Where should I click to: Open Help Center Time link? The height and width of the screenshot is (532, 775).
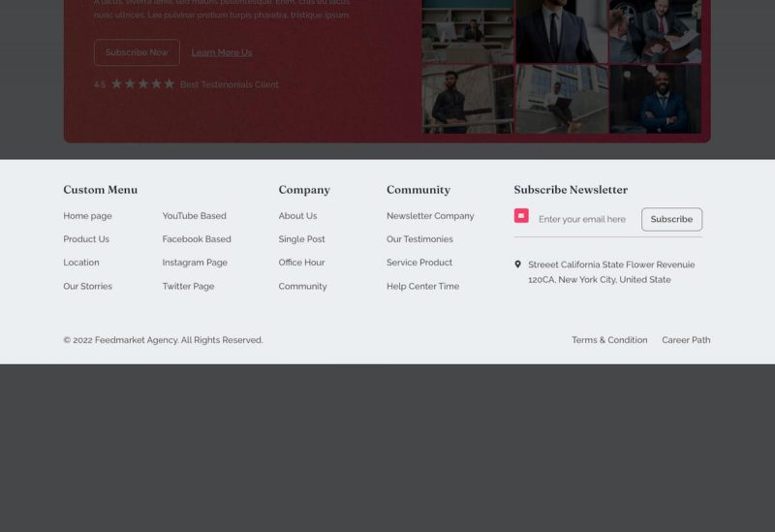click(422, 287)
